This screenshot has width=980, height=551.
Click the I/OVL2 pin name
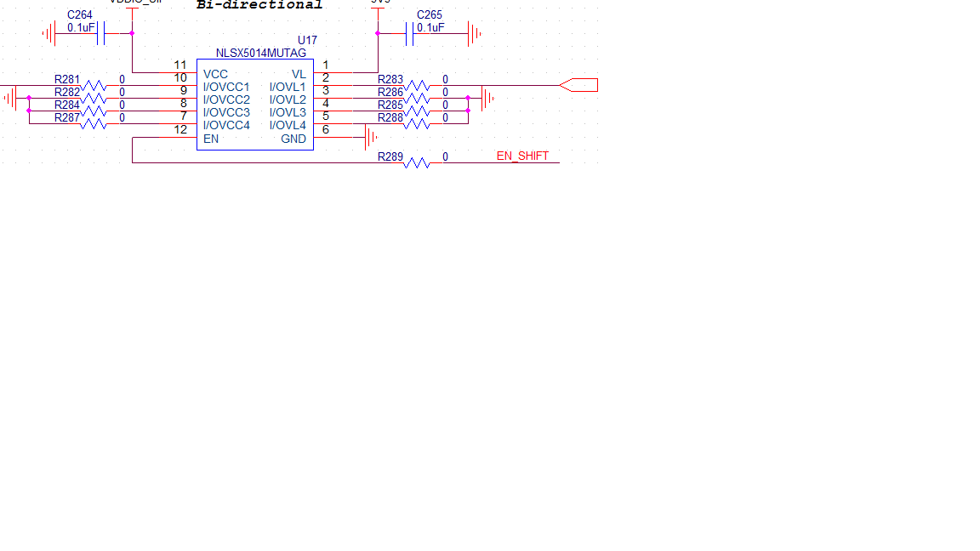tap(288, 100)
